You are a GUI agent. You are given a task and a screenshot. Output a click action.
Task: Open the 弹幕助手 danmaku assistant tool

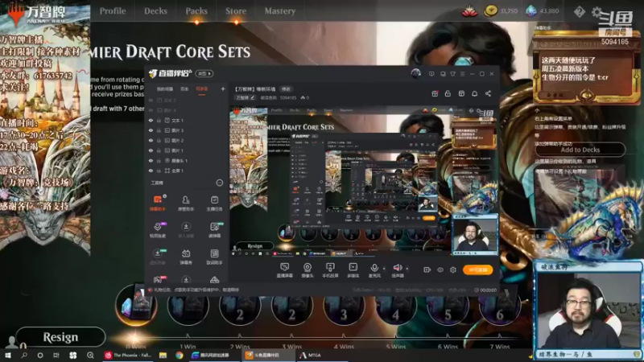point(157,203)
